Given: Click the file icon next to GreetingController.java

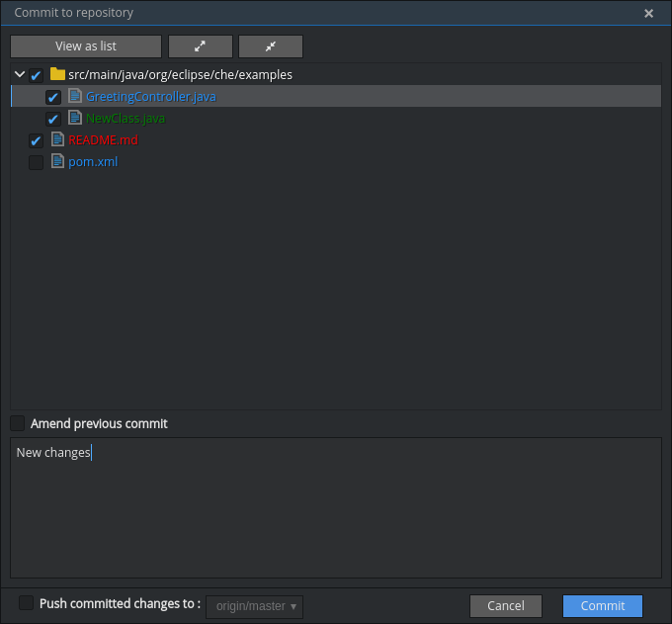Looking at the screenshot, I should point(75,96).
